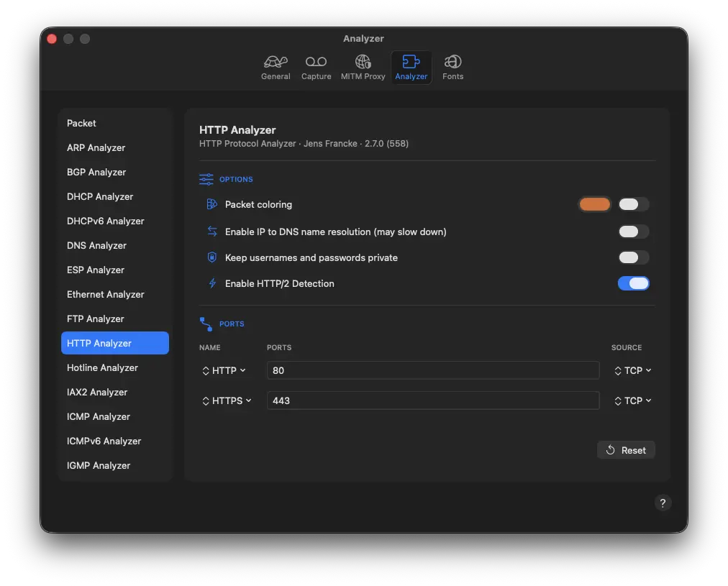Image resolution: width=728 pixels, height=586 pixels.
Task: Select DNS Analyzer in the list
Action: [114, 245]
